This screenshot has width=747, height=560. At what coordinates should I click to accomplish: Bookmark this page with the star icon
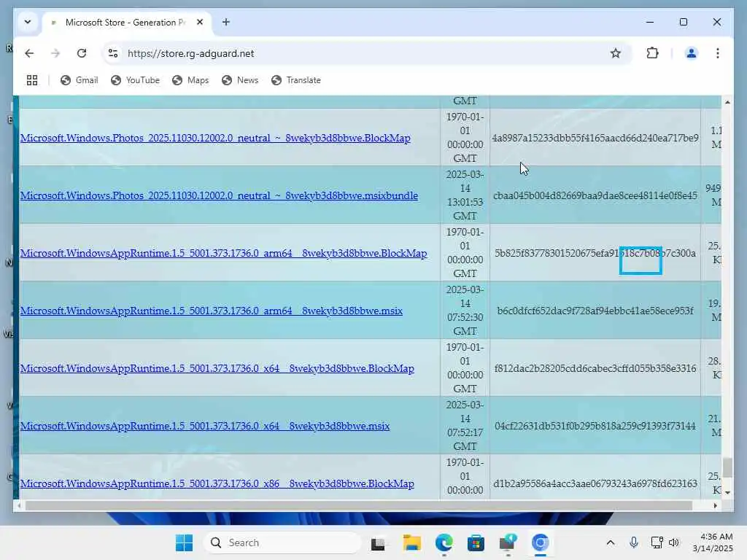click(x=616, y=53)
